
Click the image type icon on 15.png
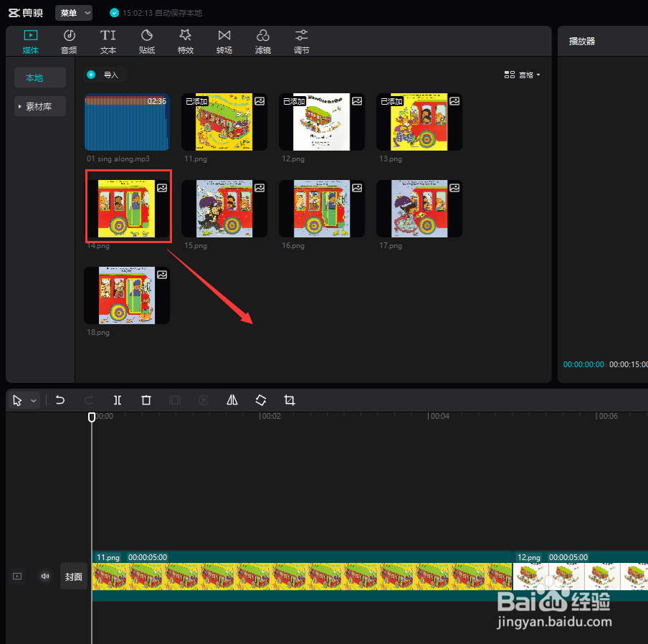click(259, 188)
